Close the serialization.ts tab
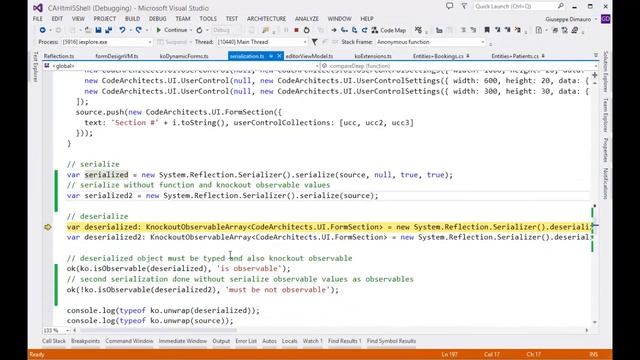Image resolution: width=640 pixels, height=360 pixels. tap(279, 56)
